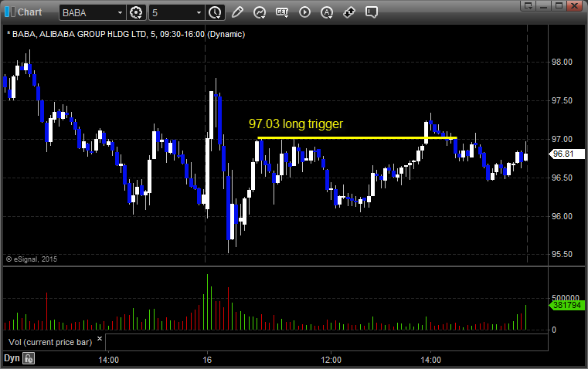
Task: Click the comment bubble icon
Action: pos(371,12)
